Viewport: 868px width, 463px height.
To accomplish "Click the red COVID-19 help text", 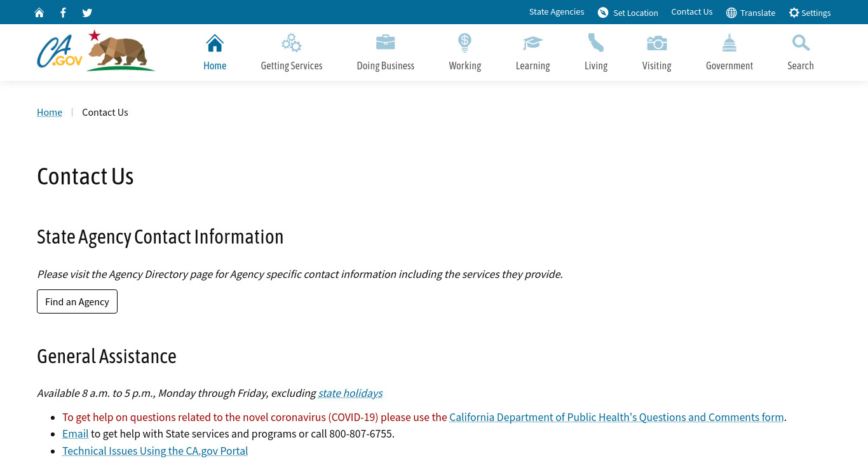I will (x=255, y=417).
